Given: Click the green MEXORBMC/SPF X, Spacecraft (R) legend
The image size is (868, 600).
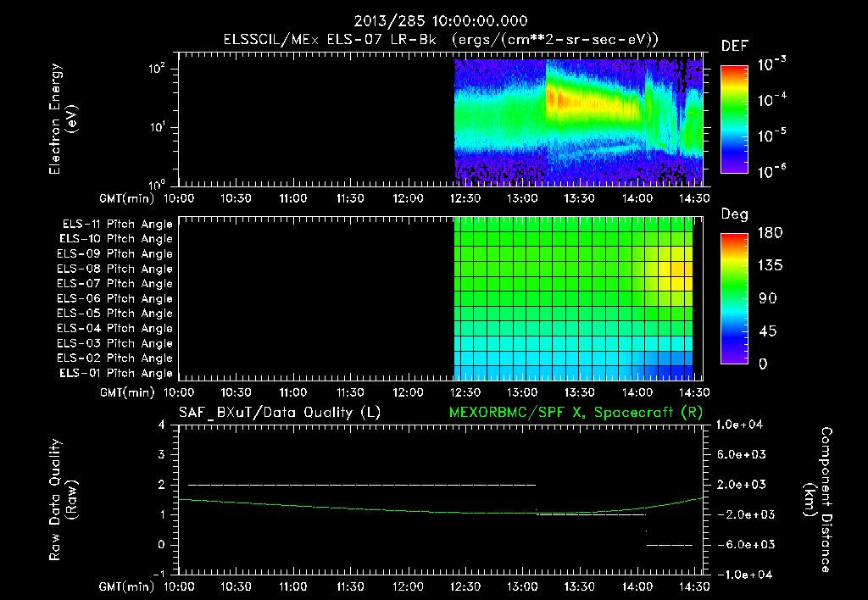Looking at the screenshot, I should [576, 413].
